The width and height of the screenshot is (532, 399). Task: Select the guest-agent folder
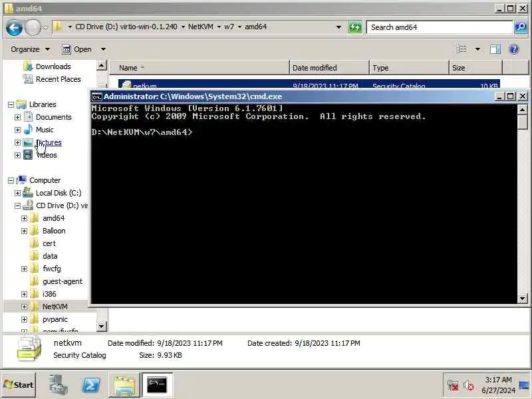(63, 281)
